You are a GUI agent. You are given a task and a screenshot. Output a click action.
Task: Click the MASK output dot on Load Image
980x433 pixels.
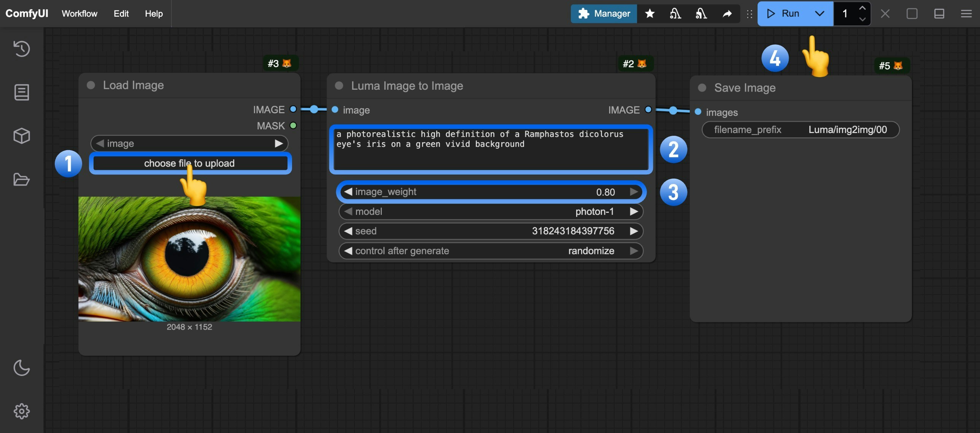click(293, 125)
